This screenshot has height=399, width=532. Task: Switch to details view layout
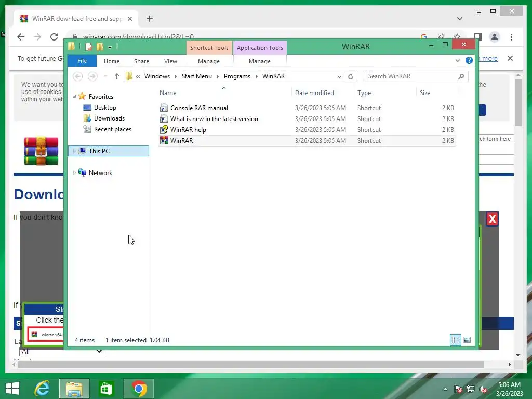pyautogui.click(x=456, y=340)
